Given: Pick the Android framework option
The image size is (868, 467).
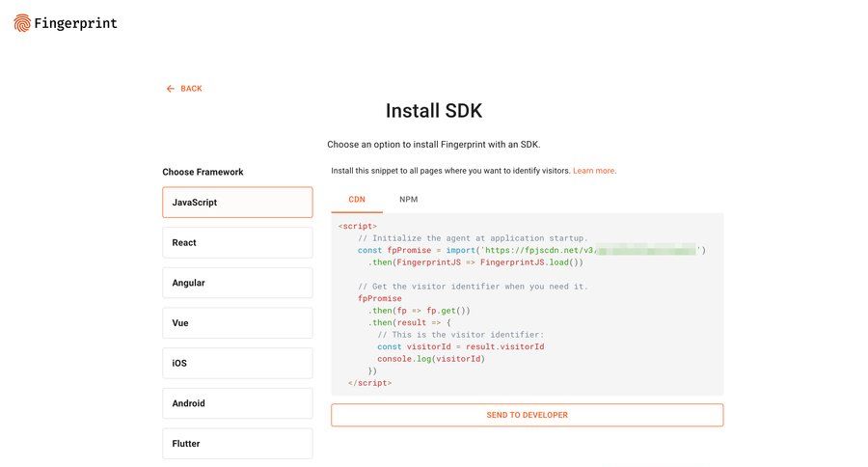Looking at the screenshot, I should 237,403.
